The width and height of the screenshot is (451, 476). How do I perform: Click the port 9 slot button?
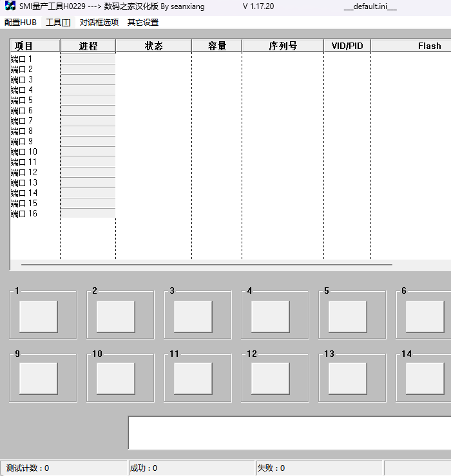point(39,378)
